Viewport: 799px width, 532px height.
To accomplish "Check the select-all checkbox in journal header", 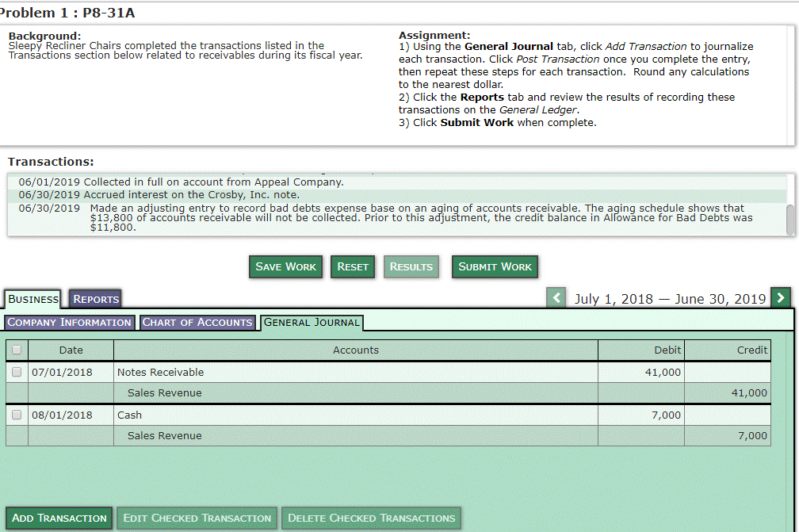I will click(x=16, y=350).
